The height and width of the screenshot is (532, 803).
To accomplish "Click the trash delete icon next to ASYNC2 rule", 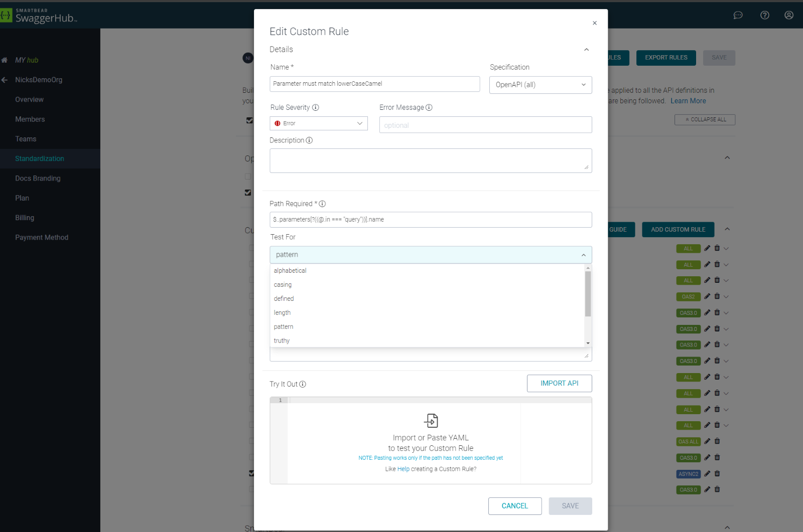I will tap(717, 473).
